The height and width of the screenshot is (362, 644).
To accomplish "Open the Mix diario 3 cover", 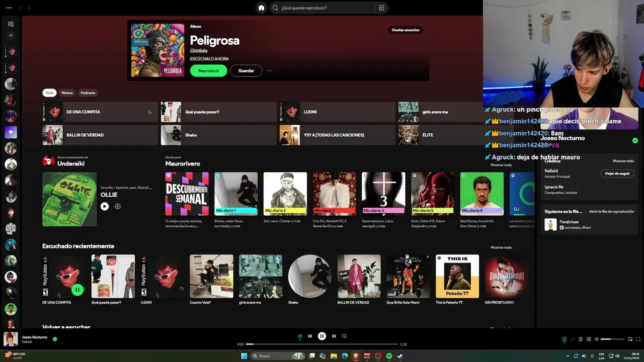I will (x=335, y=194).
